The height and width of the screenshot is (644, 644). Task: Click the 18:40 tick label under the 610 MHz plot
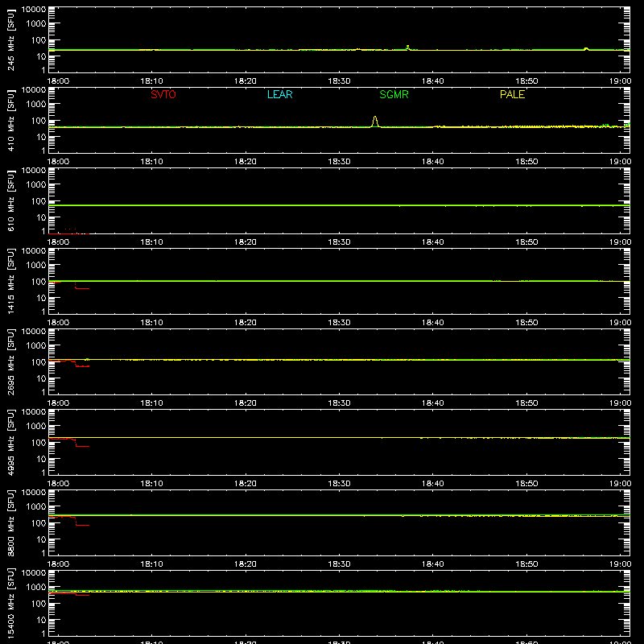[433, 242]
